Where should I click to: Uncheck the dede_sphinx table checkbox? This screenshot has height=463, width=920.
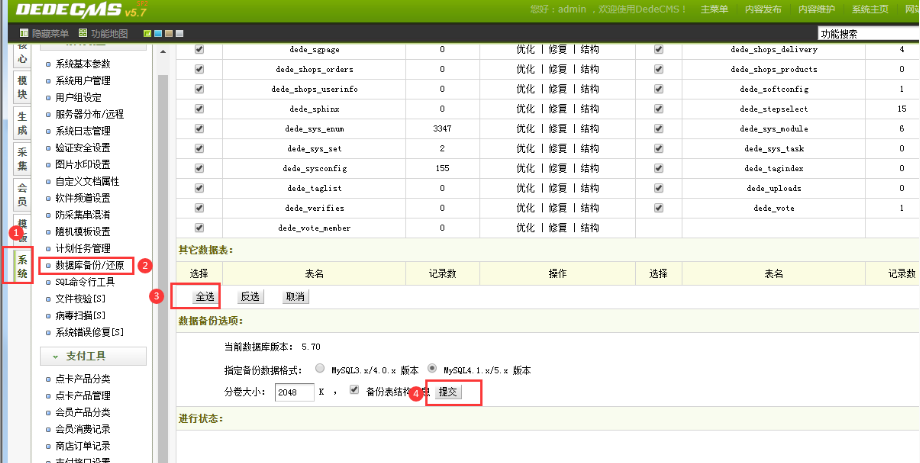pos(199,108)
